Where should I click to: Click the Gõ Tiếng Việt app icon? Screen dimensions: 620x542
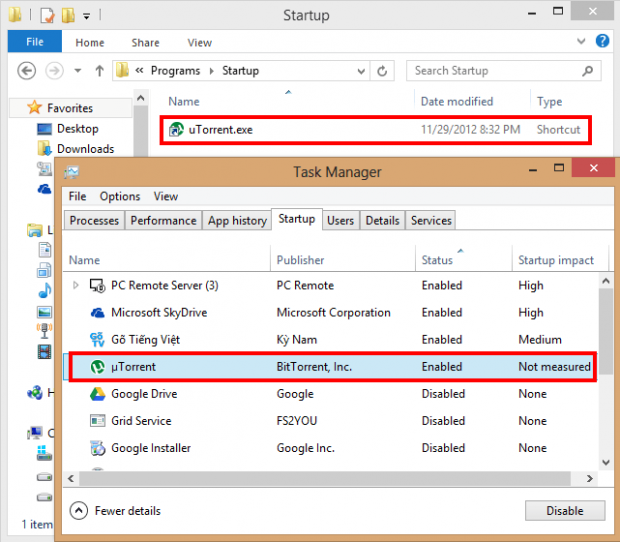97,340
